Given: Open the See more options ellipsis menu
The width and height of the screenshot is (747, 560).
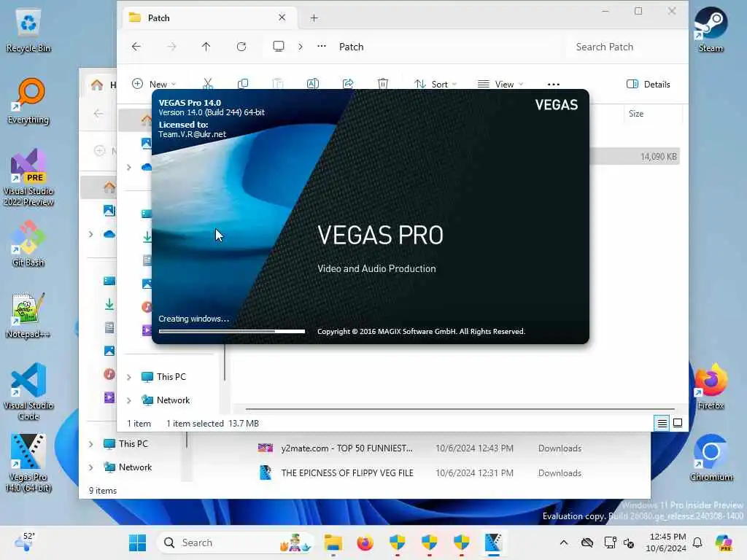Looking at the screenshot, I should pyautogui.click(x=554, y=85).
